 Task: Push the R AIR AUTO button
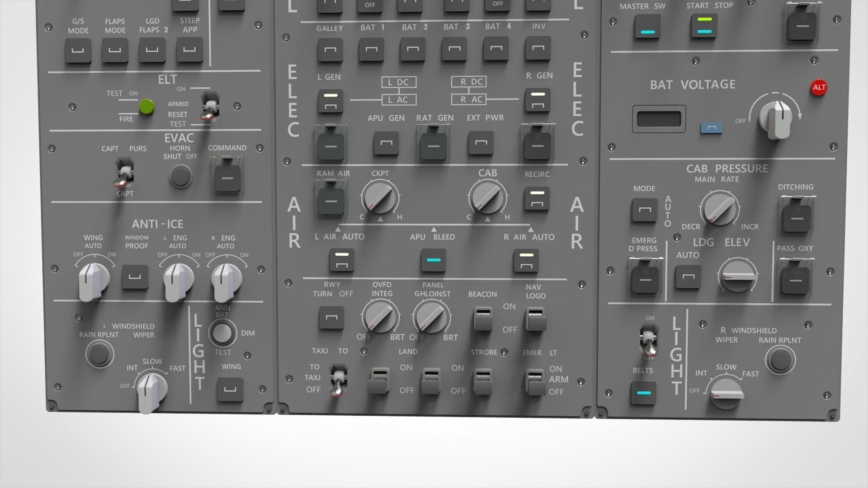pos(526,260)
